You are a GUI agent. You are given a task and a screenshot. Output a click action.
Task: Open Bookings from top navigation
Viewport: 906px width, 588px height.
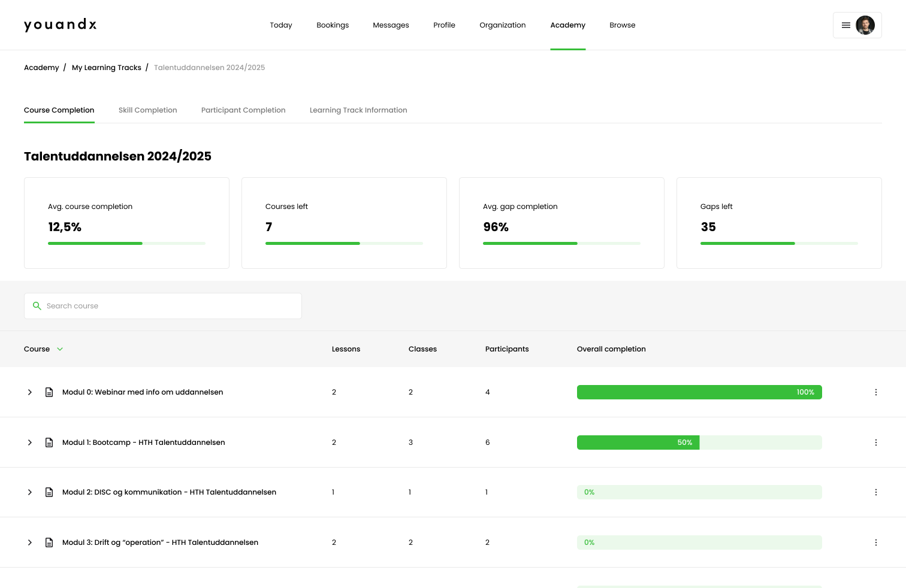click(x=333, y=25)
